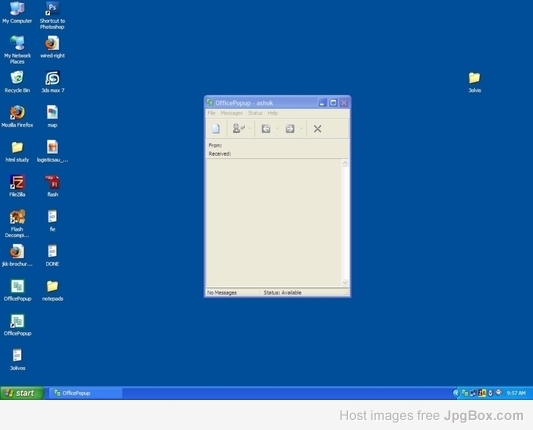Click the scroll-down arrow in message pane
This screenshot has height=430, width=533.
(x=345, y=282)
